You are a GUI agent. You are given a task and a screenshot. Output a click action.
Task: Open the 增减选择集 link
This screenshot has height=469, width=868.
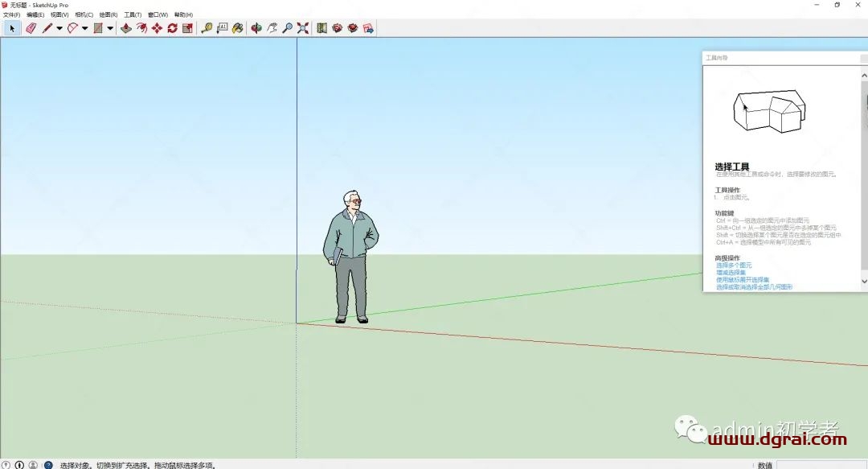731,273
